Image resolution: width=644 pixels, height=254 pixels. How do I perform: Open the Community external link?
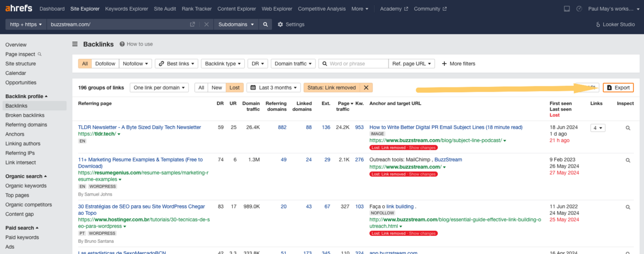430,9
